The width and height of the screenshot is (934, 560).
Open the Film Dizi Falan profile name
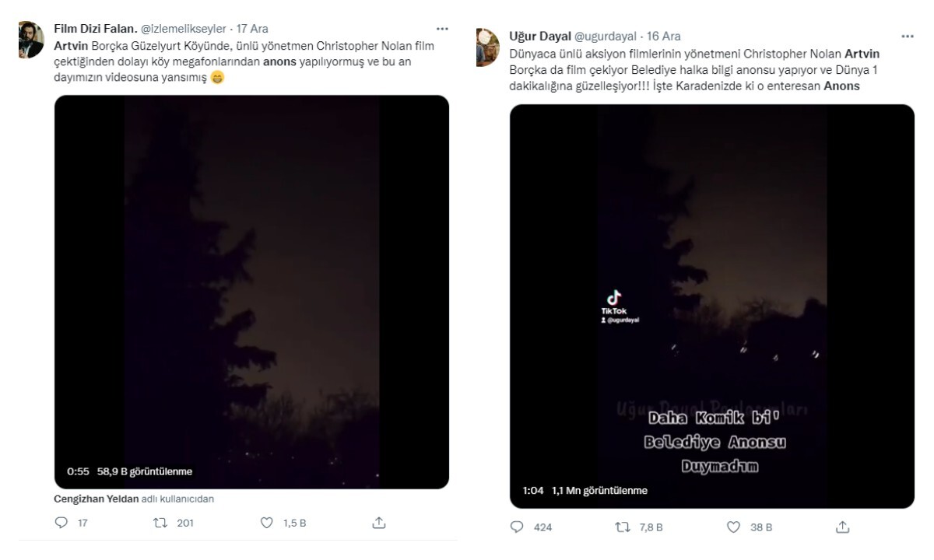(95, 29)
